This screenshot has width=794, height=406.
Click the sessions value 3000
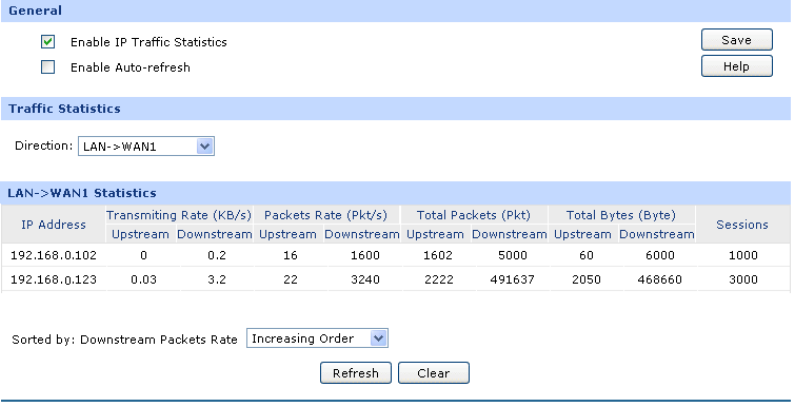tap(742, 279)
